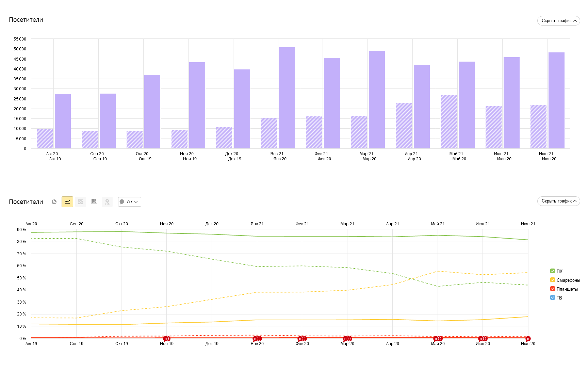The width and height of the screenshot is (588, 373).
Task: Toggle the ТВ series checkbox
Action: click(x=553, y=298)
